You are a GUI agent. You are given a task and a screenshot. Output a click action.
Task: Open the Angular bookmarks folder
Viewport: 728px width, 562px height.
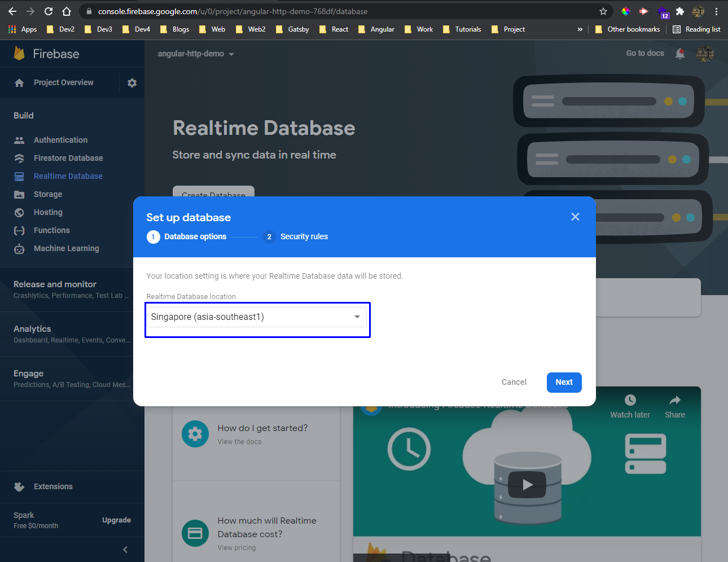[376, 29]
